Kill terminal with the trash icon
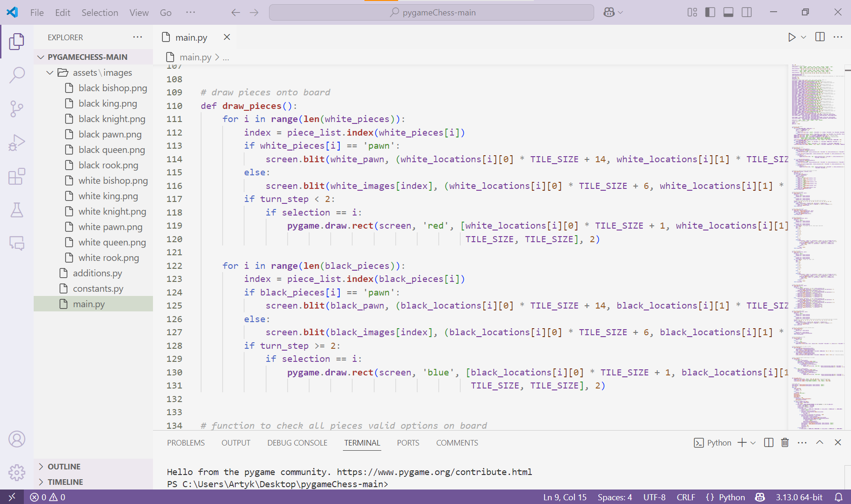 (785, 443)
